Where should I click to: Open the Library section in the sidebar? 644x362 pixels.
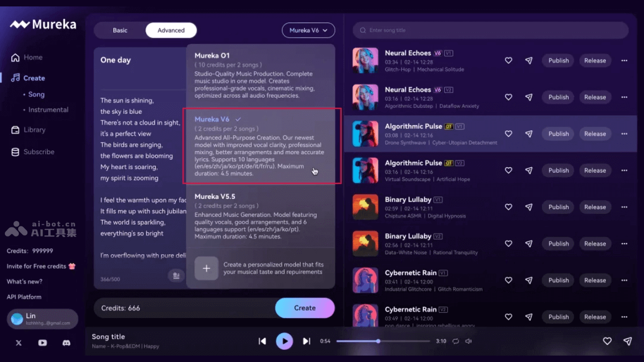pyautogui.click(x=35, y=129)
